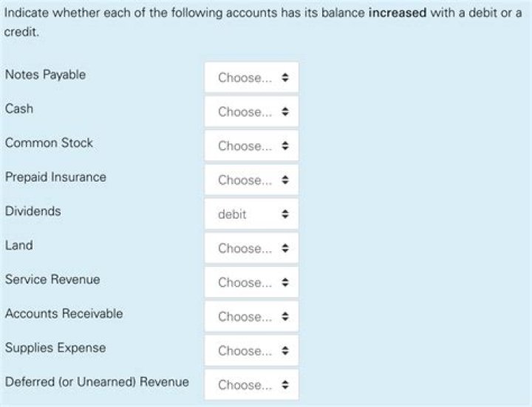Change the Dividends debit selection
This screenshot has height=407, width=532.
[x=251, y=214]
